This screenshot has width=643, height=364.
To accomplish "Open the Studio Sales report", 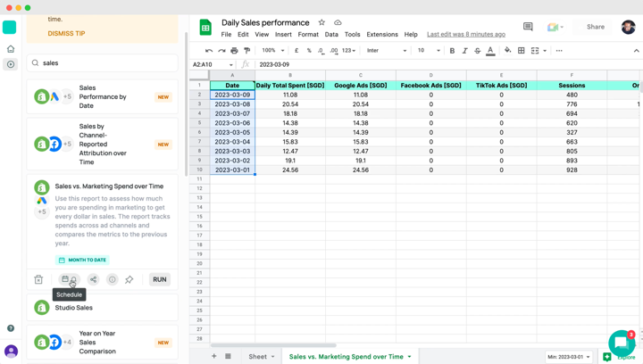I will 103,308.
